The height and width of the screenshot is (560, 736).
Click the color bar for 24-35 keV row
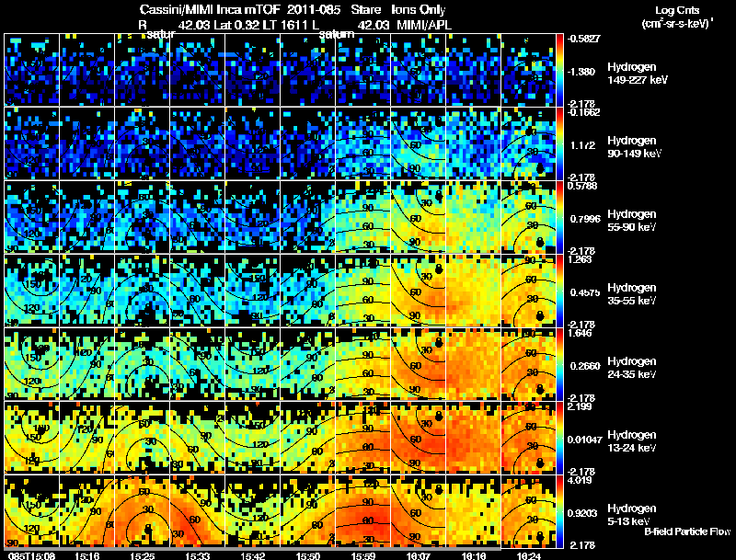[559, 364]
